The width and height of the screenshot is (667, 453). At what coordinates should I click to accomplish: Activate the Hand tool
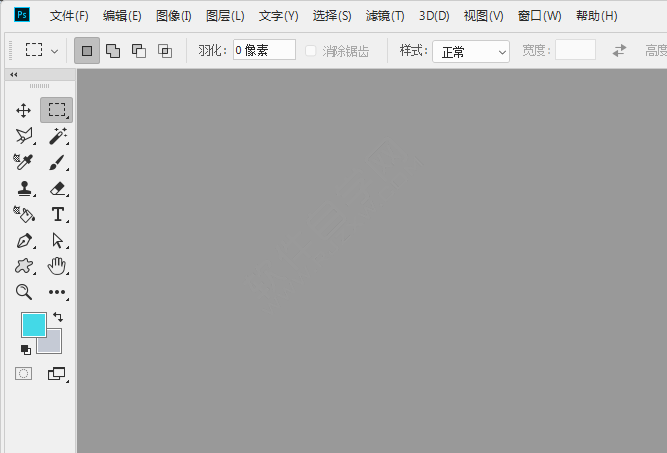[x=57, y=266]
